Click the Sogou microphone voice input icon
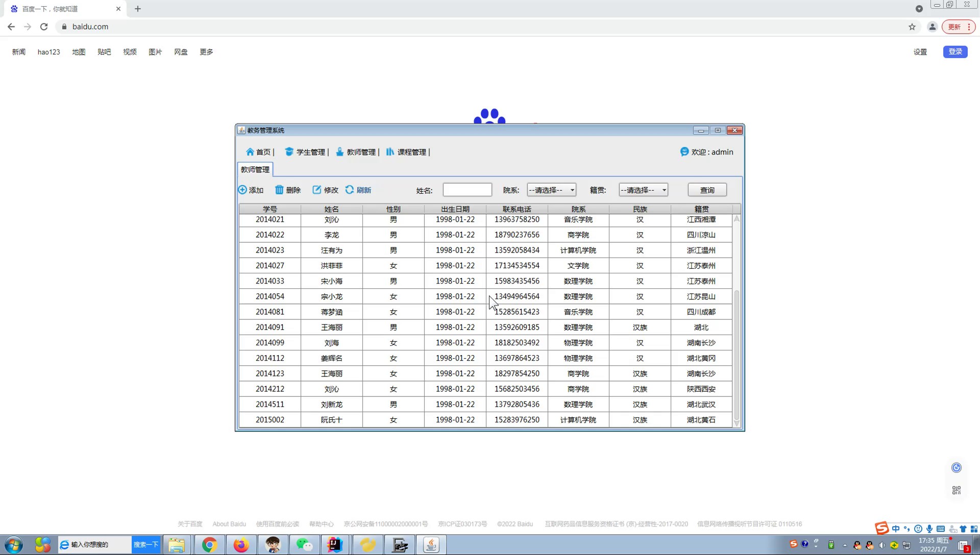Viewport: 980px width, 555px height. coord(929,529)
